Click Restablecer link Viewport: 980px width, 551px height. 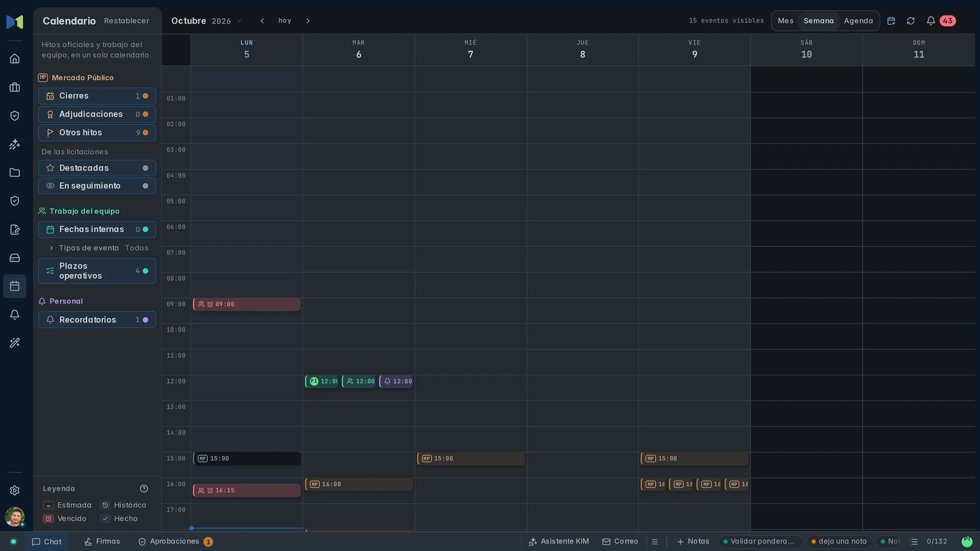127,21
